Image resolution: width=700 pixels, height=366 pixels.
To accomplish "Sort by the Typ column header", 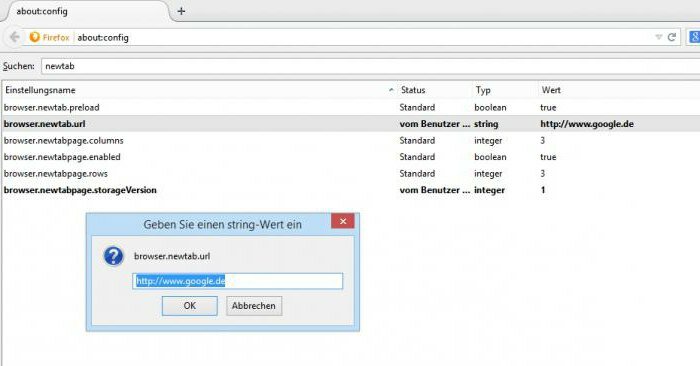I will pos(483,90).
